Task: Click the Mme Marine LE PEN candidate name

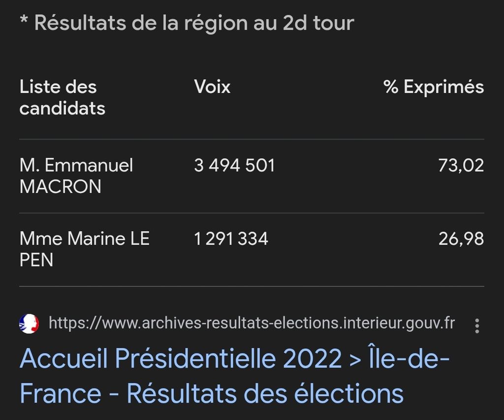Action: [x=85, y=249]
